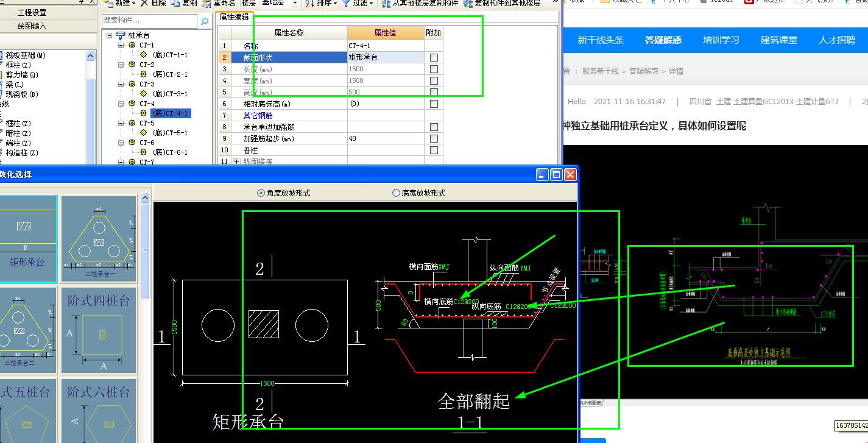This screenshot has height=443, width=868.
Task: Collapse the CT-5 tree node
Action: [121, 123]
